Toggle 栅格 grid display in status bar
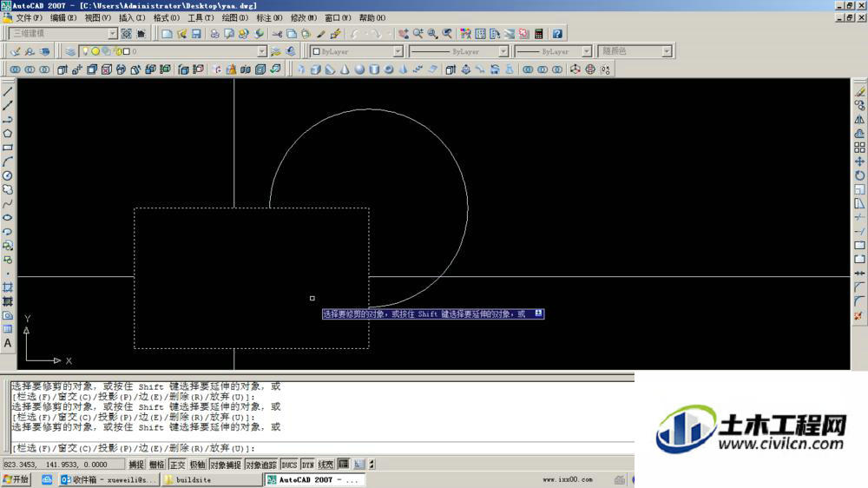Screen dimensions: 868x488 [156, 465]
